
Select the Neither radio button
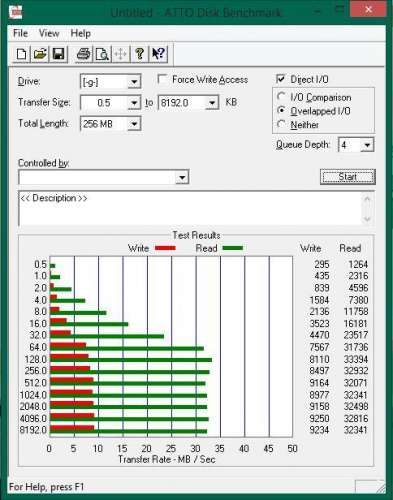281,124
